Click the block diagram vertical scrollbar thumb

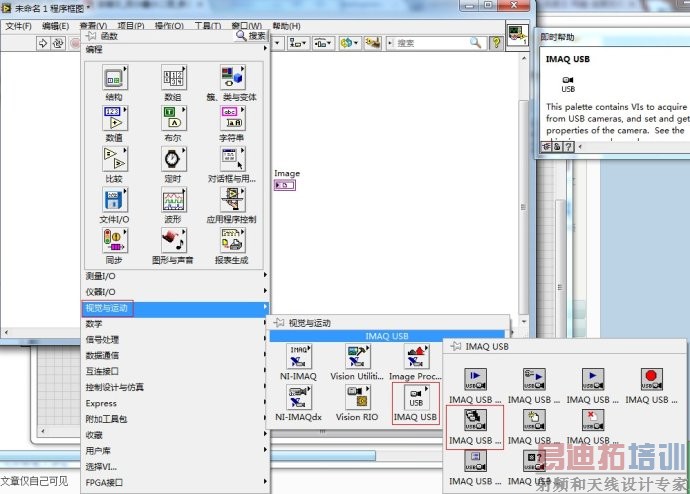523,207
